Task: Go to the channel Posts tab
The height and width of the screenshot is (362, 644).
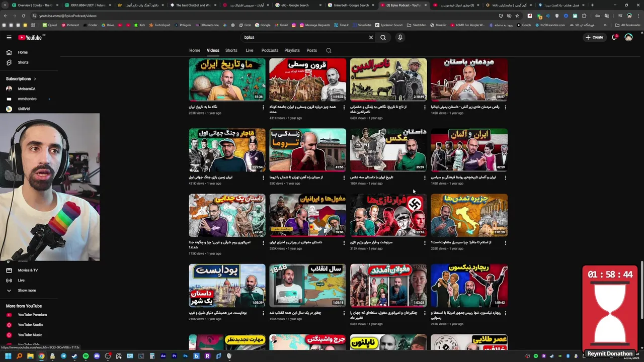Action: (x=311, y=50)
